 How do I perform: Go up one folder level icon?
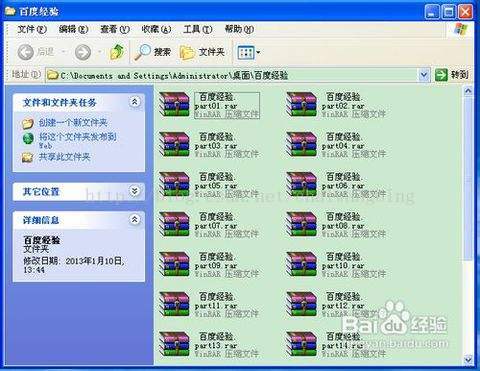[117, 52]
